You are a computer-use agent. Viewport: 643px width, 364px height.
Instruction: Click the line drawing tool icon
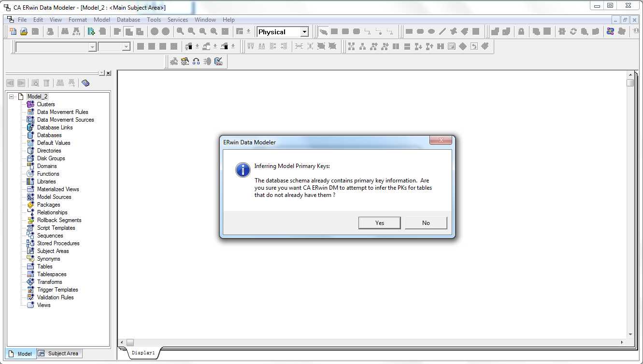tap(442, 31)
